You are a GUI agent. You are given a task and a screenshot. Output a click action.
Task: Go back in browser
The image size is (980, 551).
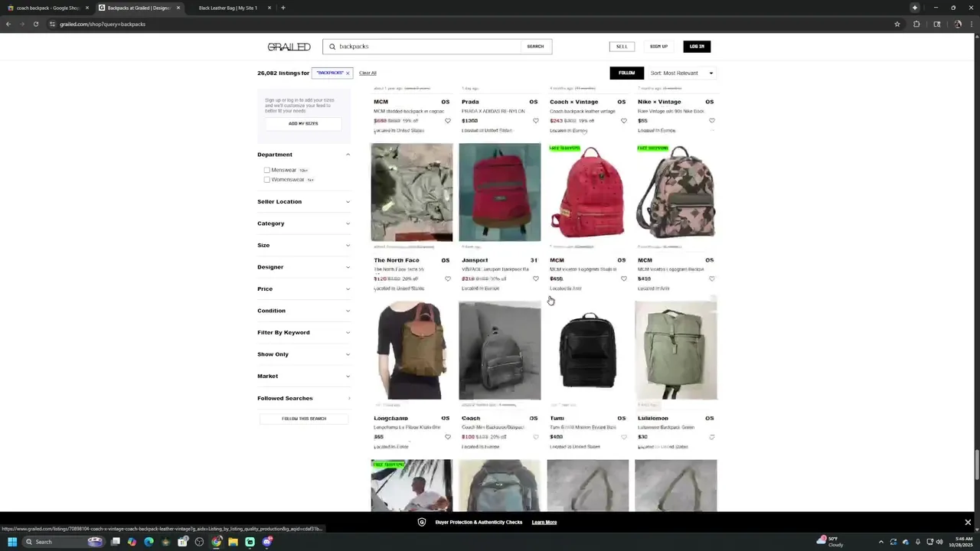pos(8,24)
